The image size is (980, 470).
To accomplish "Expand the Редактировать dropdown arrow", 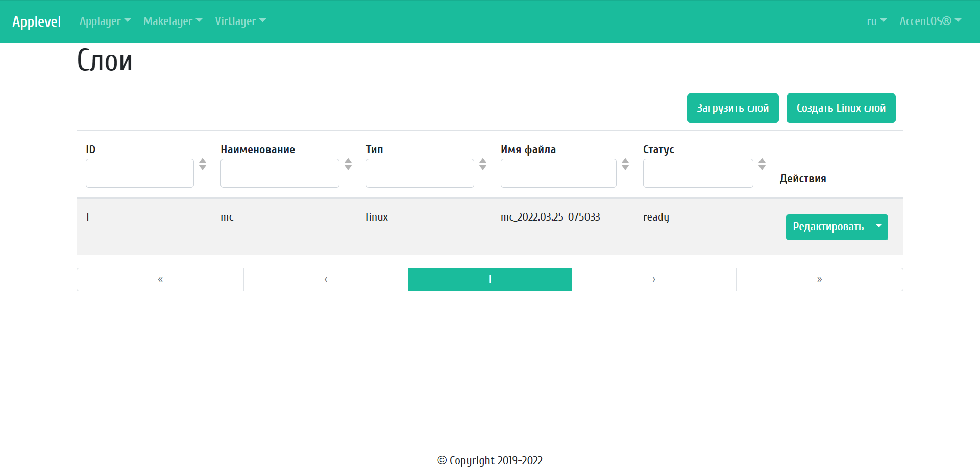I will [x=879, y=226].
